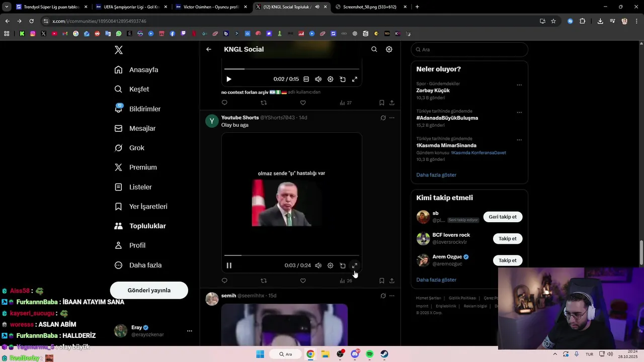The width and height of the screenshot is (644, 362).
Task: Pause the Olay bu aga video
Action: 229,265
